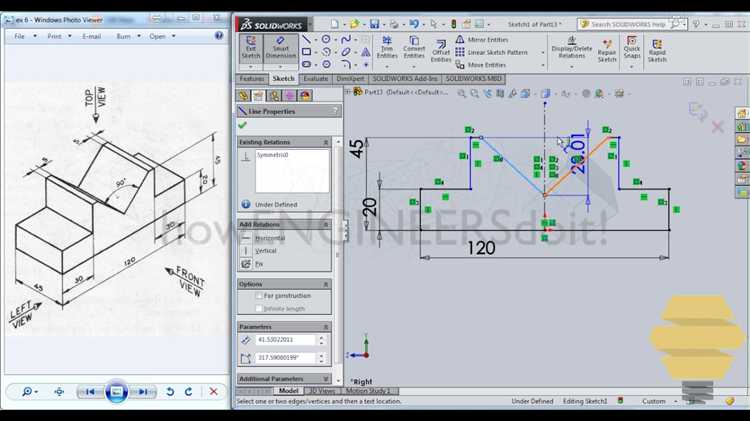The width and height of the screenshot is (750, 421).
Task: Expand the Part13 tree node
Action: [x=348, y=92]
